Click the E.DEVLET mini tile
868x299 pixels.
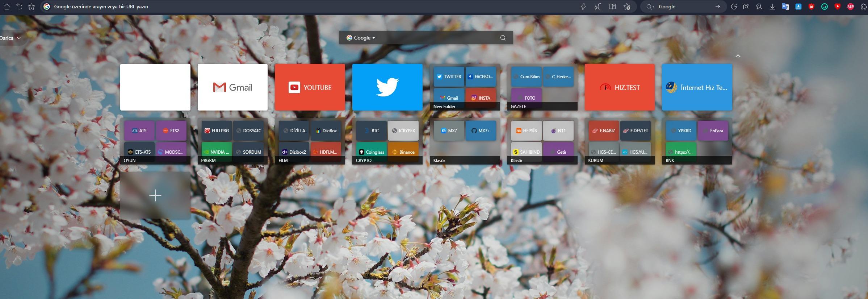pyautogui.click(x=636, y=130)
